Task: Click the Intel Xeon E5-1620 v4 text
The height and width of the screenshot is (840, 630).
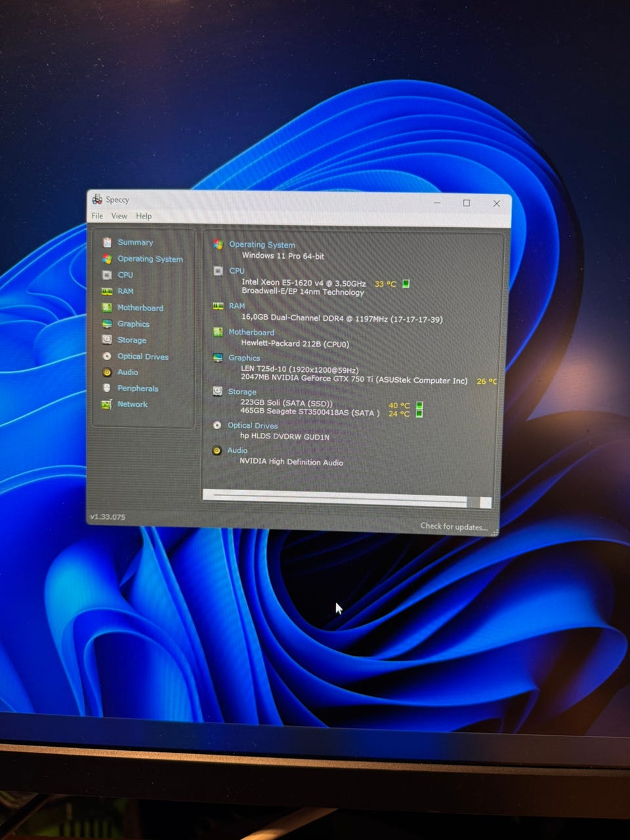Action: point(304,283)
